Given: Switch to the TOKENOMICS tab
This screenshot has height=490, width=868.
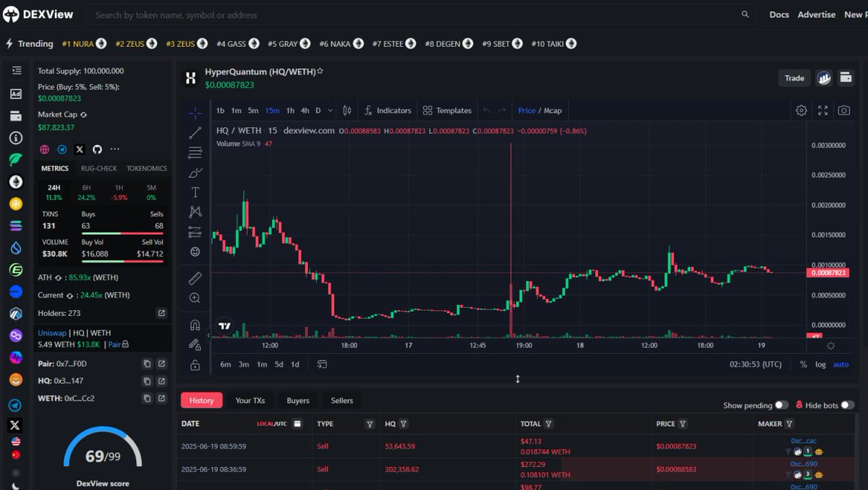Looking at the screenshot, I should [x=147, y=168].
